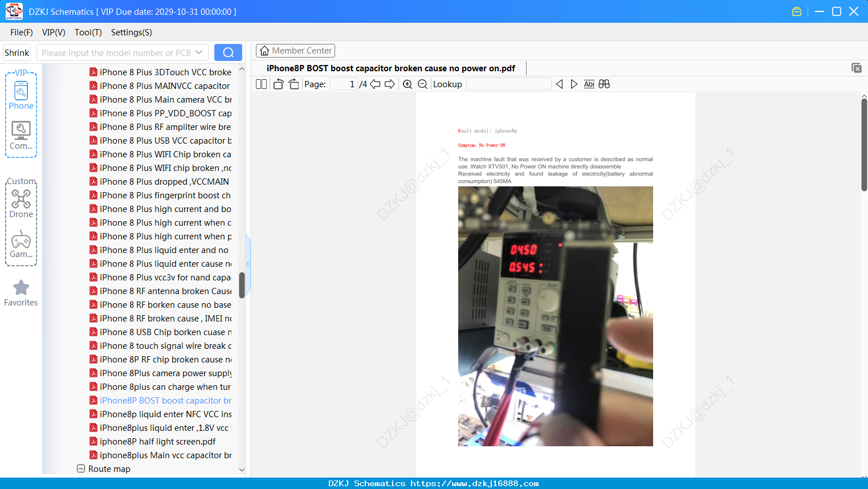Click the Lookup text field
The width and height of the screenshot is (868, 489).
(x=509, y=84)
